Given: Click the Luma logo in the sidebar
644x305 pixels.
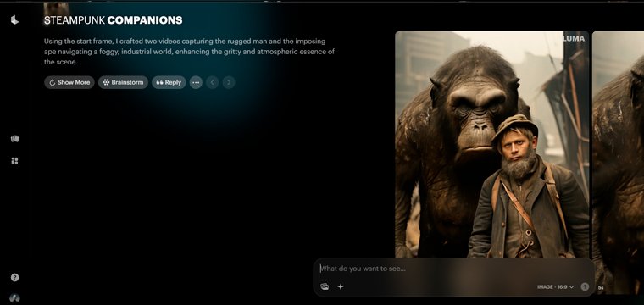Looking at the screenshot, I should click(14, 19).
